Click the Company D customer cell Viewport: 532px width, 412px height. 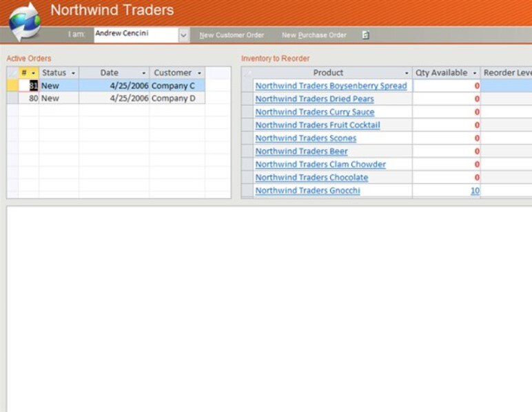coord(177,99)
